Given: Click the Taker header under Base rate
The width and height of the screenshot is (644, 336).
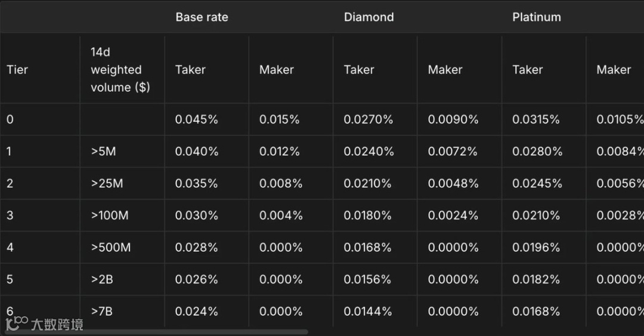Looking at the screenshot, I should pos(190,70).
